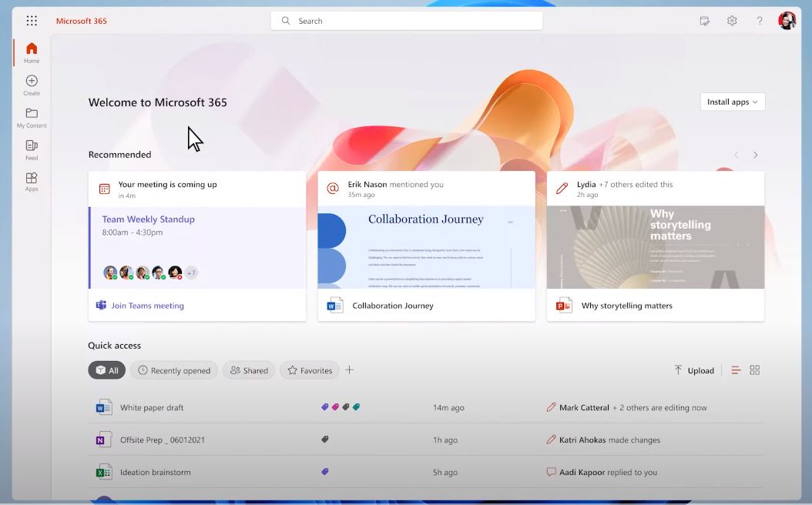Open My Content in the sidebar
This screenshot has height=505, width=812.
tap(32, 118)
